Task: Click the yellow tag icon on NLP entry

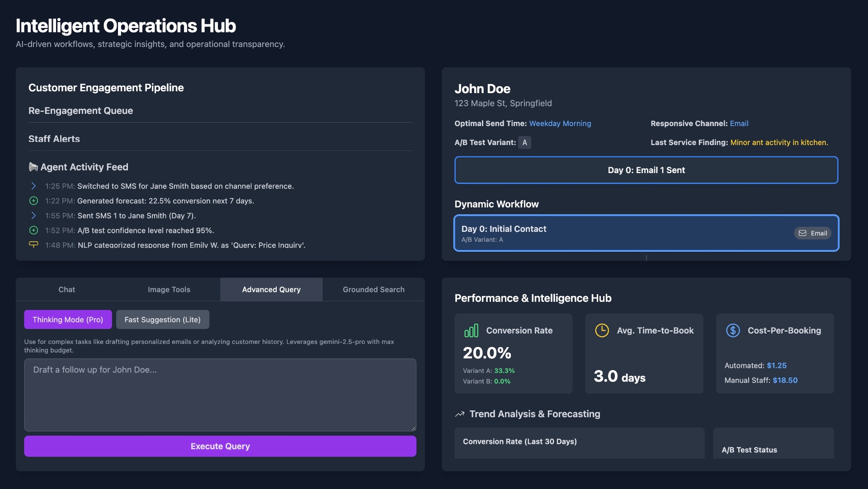Action: [x=33, y=244]
